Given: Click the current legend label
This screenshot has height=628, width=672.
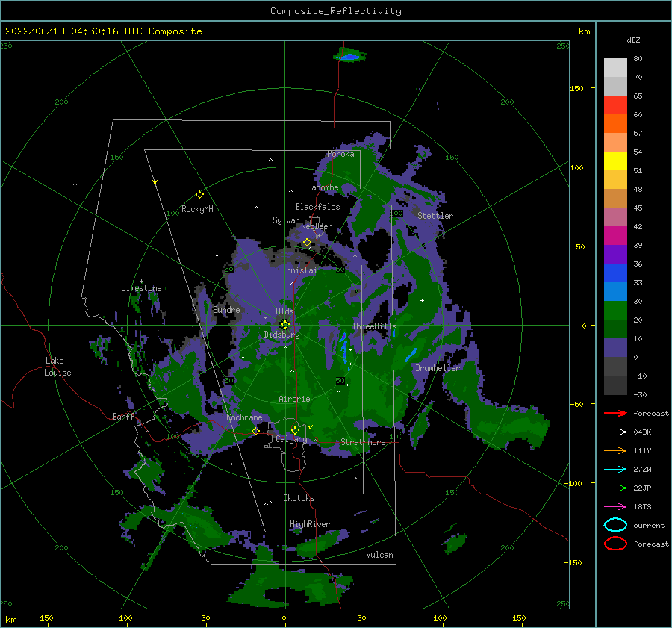Looking at the screenshot, I should click(649, 525).
